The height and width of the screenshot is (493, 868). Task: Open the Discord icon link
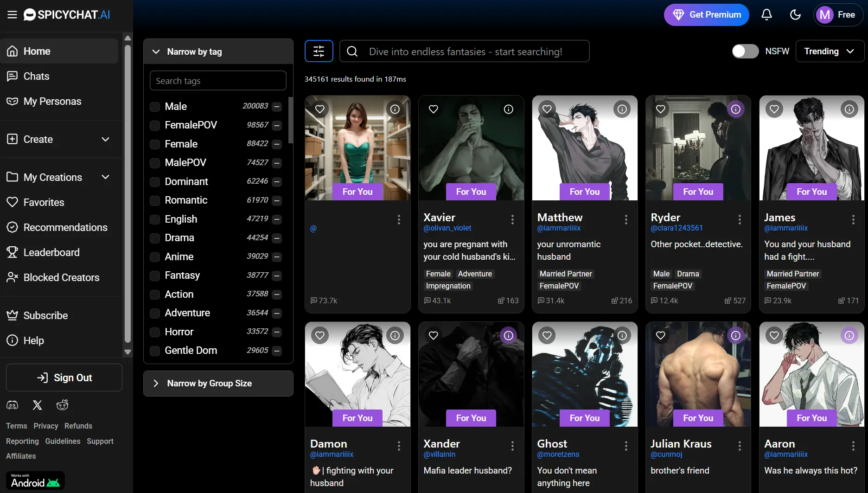click(13, 405)
